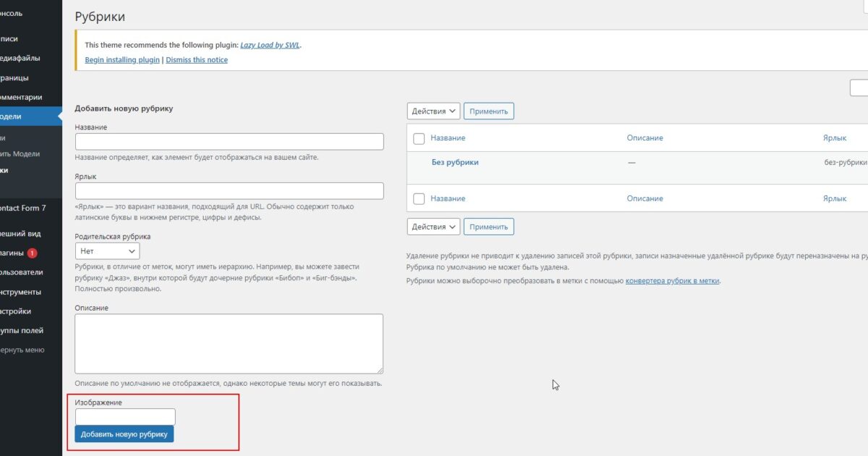Open конвертера рубрик в метки link

point(673,281)
